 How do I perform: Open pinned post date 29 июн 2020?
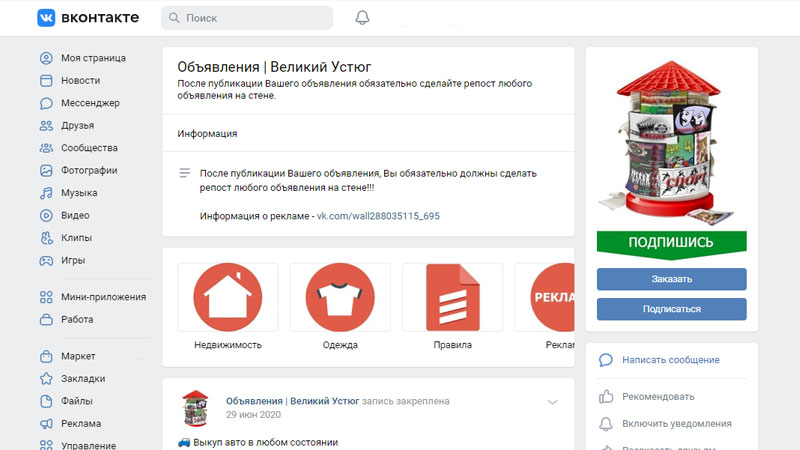click(x=253, y=415)
